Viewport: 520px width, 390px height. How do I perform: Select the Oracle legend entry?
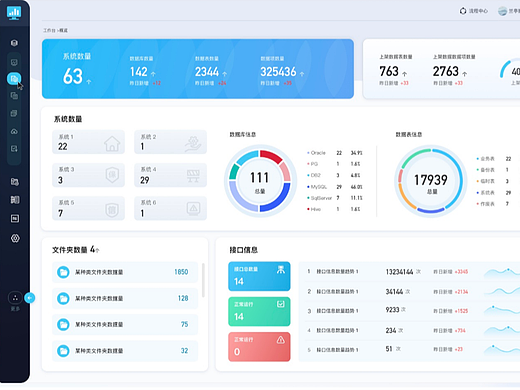[335, 153]
